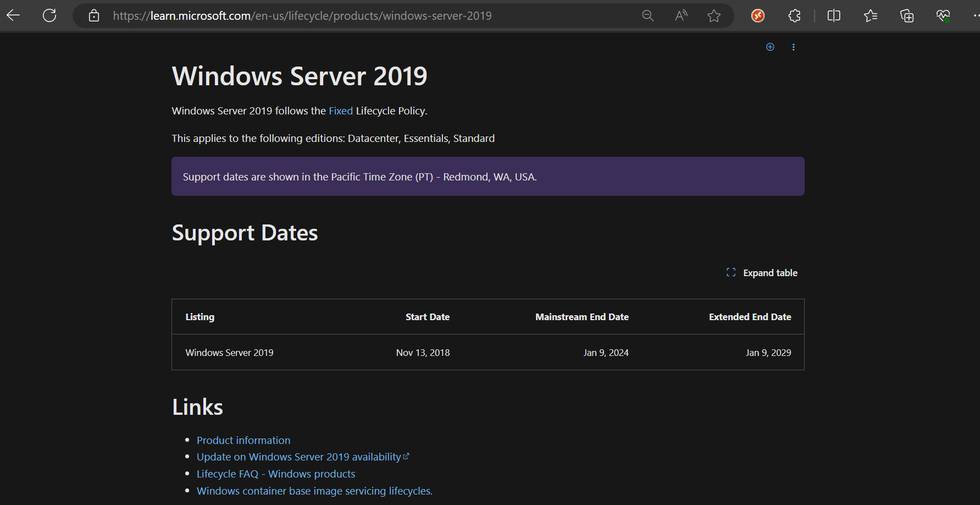The width and height of the screenshot is (980, 505).
Task: Open Lifecycle FAQ - Windows products link
Action: click(275, 474)
